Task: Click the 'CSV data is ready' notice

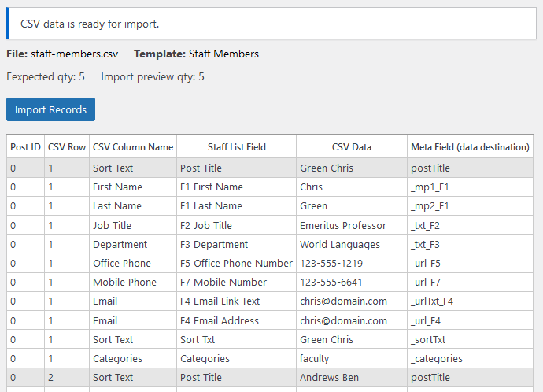Action: coord(90,24)
